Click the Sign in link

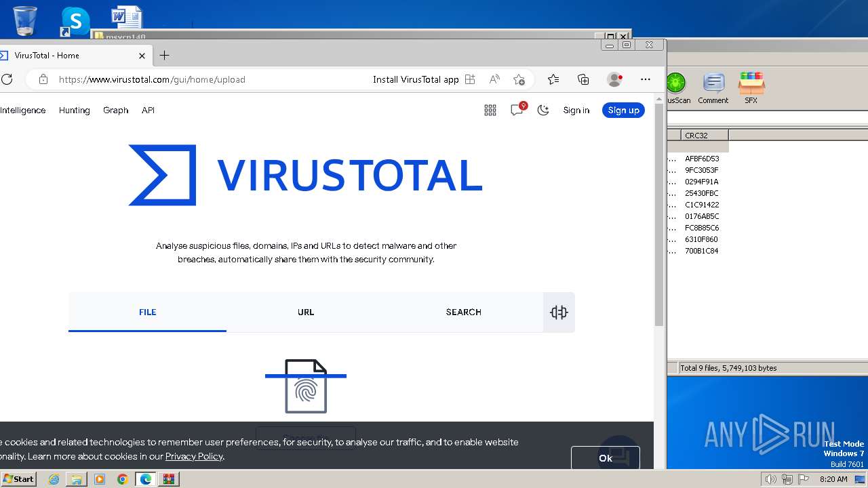[576, 110]
